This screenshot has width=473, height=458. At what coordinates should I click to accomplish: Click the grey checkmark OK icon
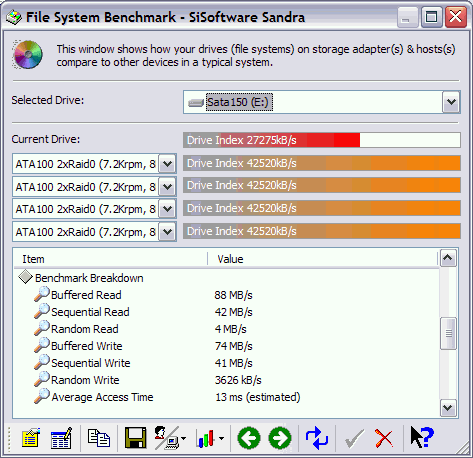point(354,439)
